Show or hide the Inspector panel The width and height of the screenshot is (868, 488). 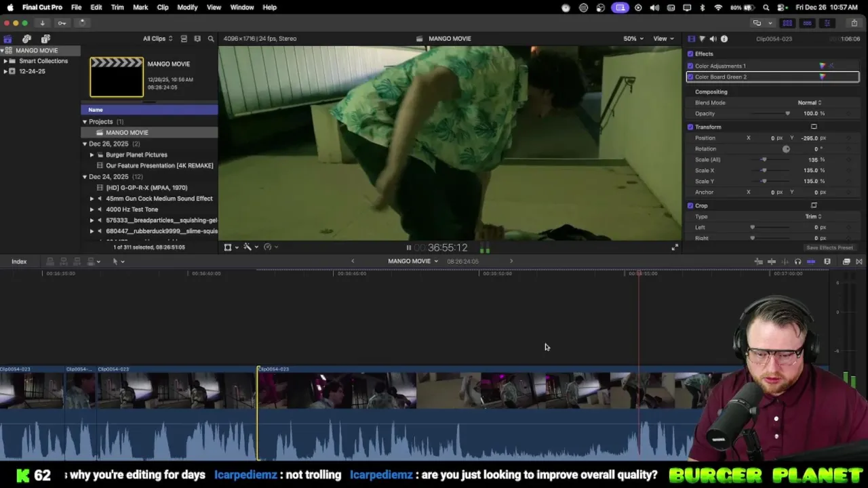click(827, 22)
